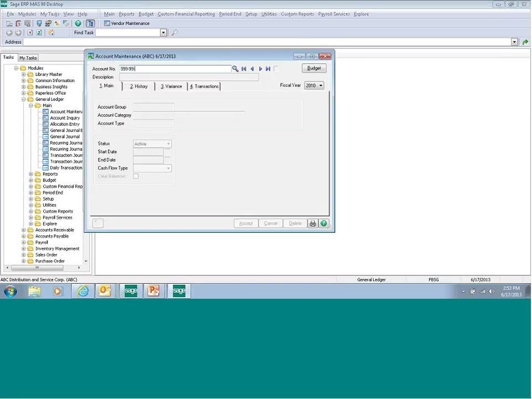Jump to first account record
532x399 pixels.
pyautogui.click(x=244, y=69)
